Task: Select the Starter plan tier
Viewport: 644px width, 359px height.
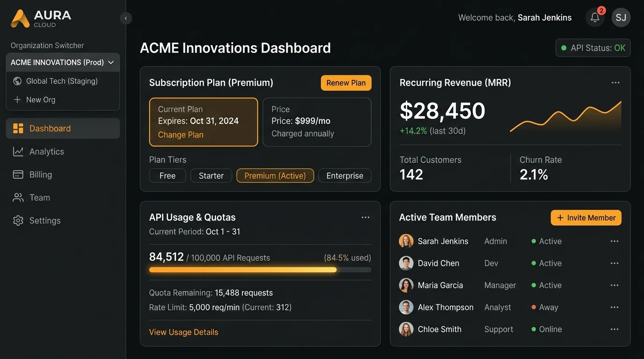Action: click(x=211, y=176)
